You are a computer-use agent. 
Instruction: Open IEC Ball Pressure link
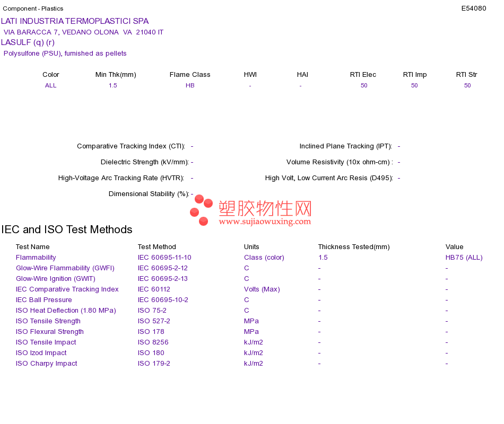coord(44,300)
